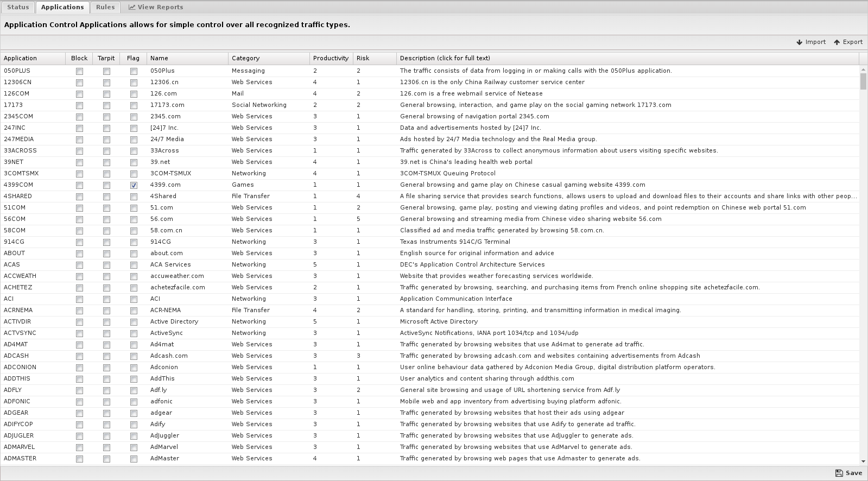Select the Applications tab
Viewport: 868px width, 481px height.
click(x=62, y=7)
